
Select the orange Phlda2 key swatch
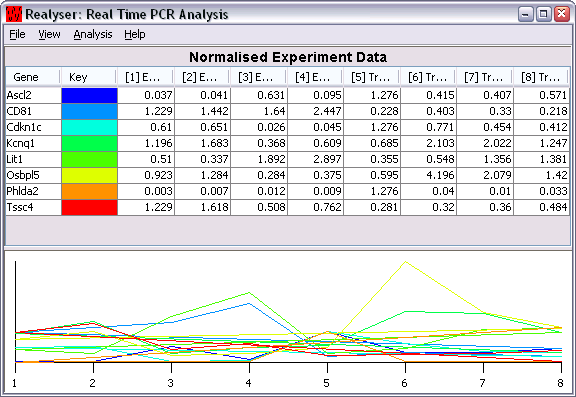(89, 191)
